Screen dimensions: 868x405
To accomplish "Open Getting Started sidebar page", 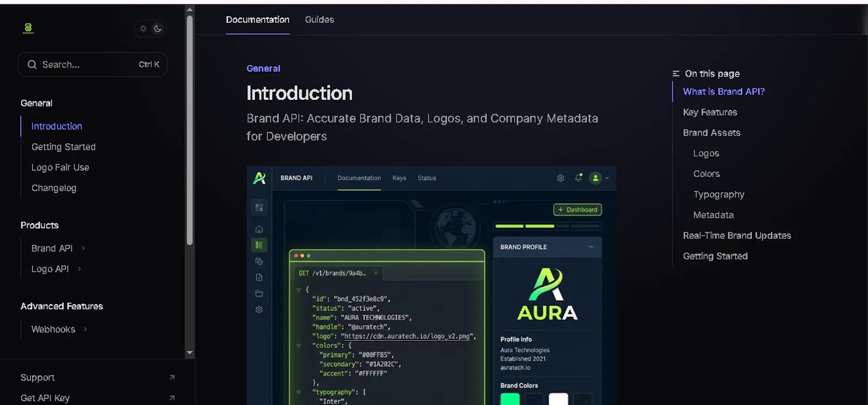I will tap(63, 147).
